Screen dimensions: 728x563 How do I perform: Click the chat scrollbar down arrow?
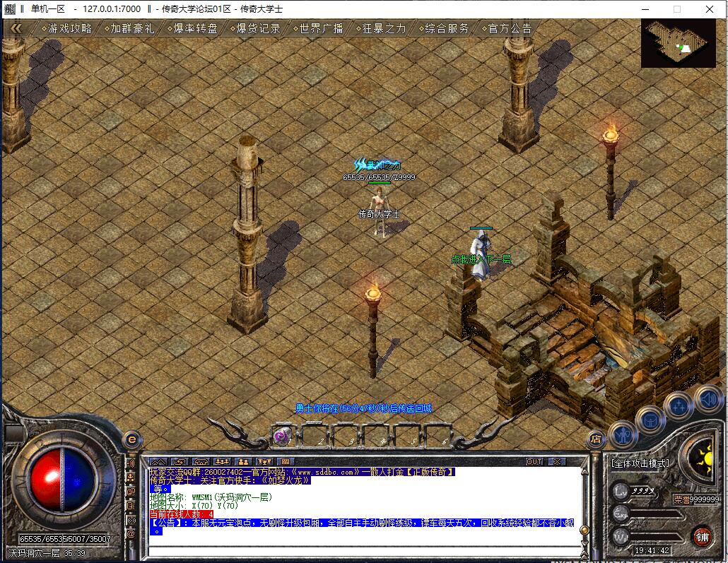[585, 543]
